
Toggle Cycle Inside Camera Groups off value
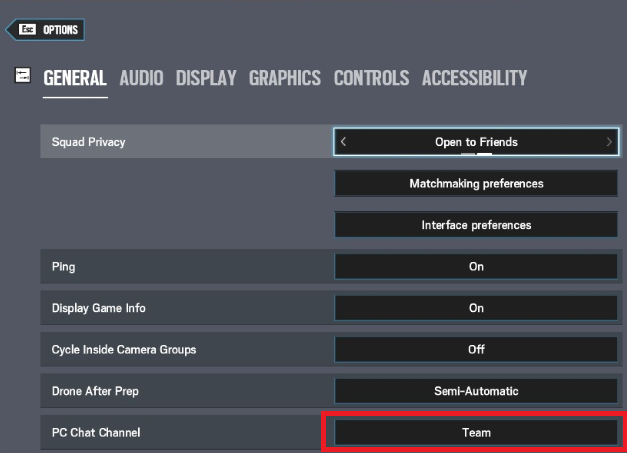pos(476,349)
